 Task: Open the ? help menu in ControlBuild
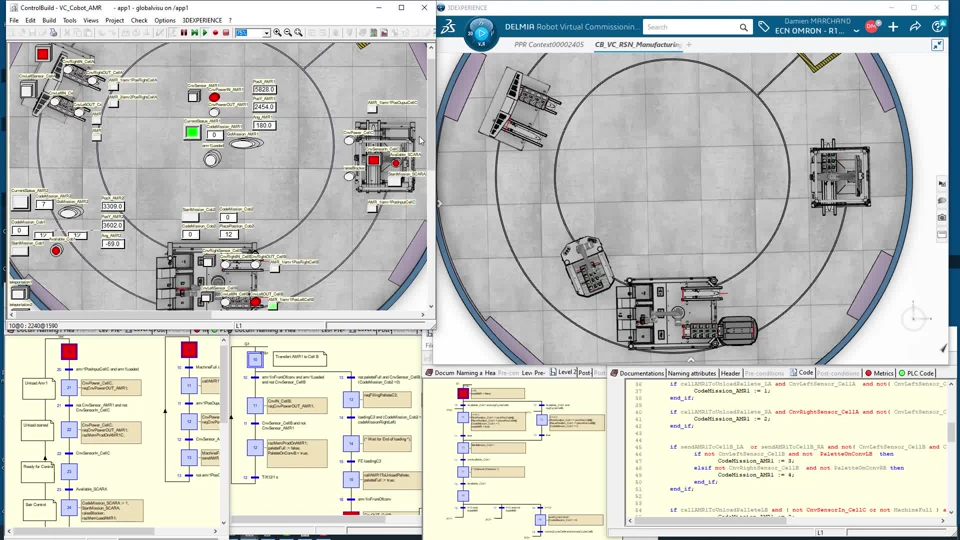coord(230,20)
